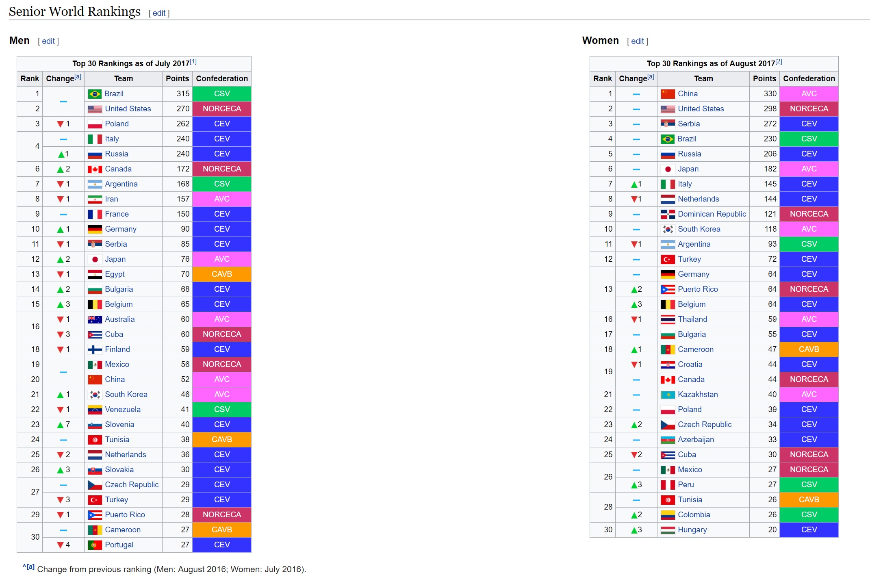This screenshot has height=588, width=870.
Task: Open Germany link in Men table
Action: [x=121, y=229]
